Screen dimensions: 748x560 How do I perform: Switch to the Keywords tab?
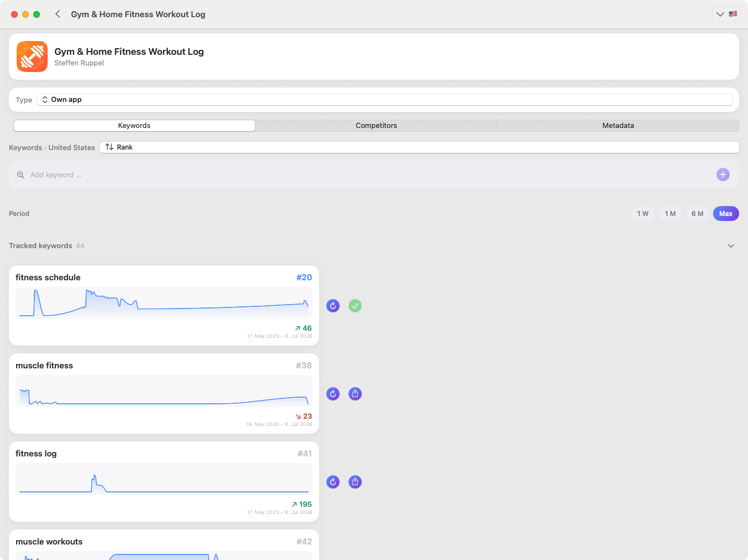point(134,126)
